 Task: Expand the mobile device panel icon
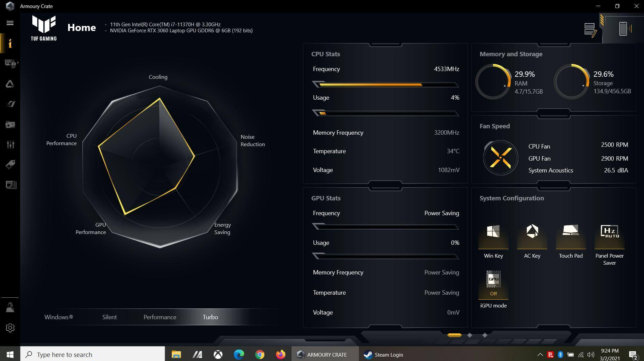(623, 29)
